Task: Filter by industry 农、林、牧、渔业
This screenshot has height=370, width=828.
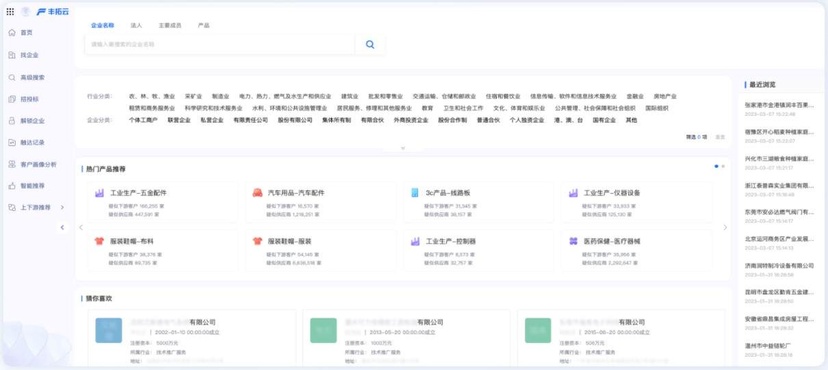Action: click(x=152, y=97)
